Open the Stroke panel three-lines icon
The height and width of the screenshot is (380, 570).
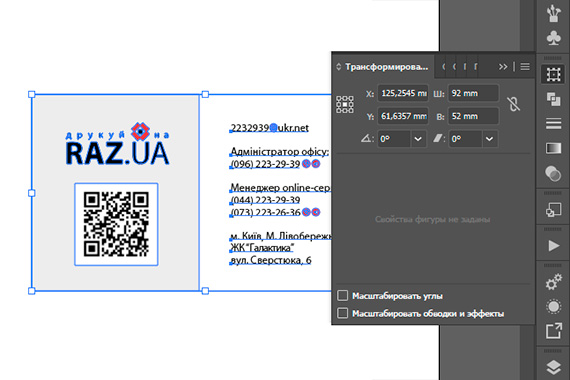tap(553, 124)
